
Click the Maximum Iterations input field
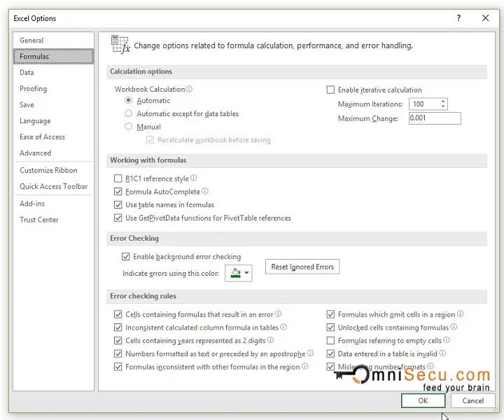(x=424, y=104)
